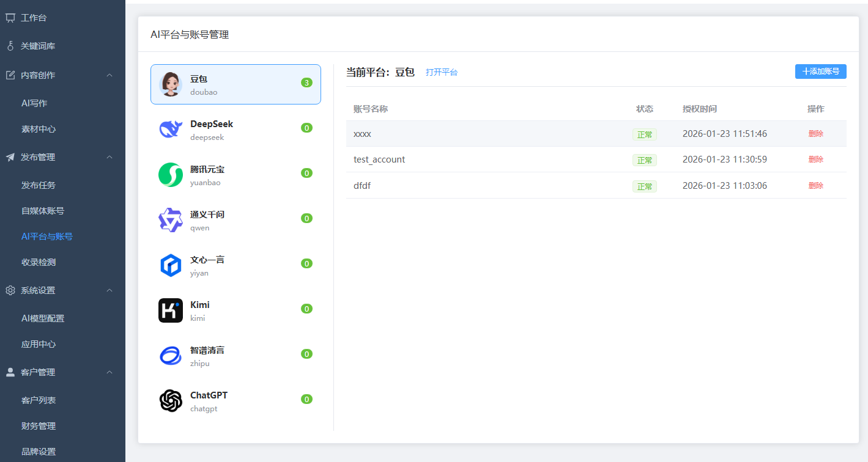Viewport: 868px width, 462px height.
Task: Click 删除 for account xxxx
Action: coord(815,134)
